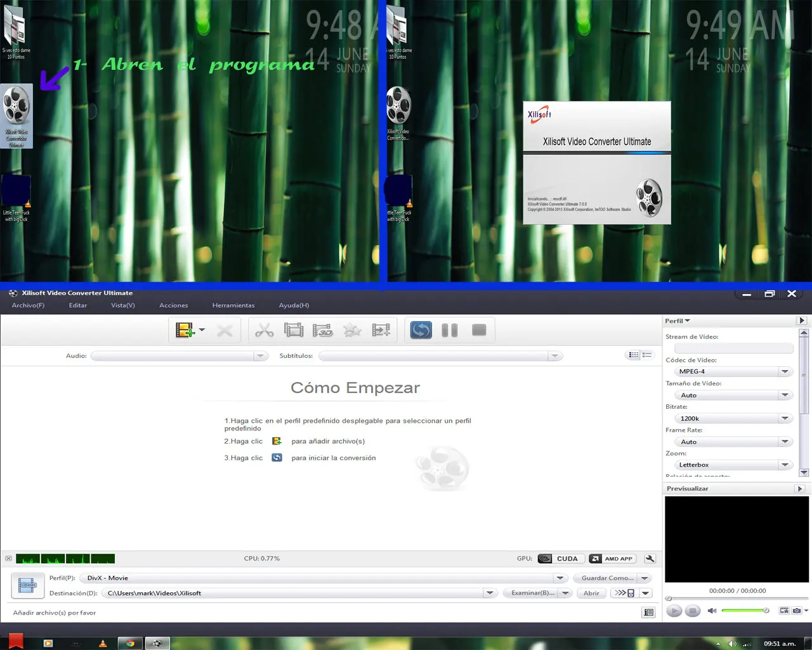The width and height of the screenshot is (812, 650).
Task: Close the CPU usage graph panel
Action: point(8,559)
